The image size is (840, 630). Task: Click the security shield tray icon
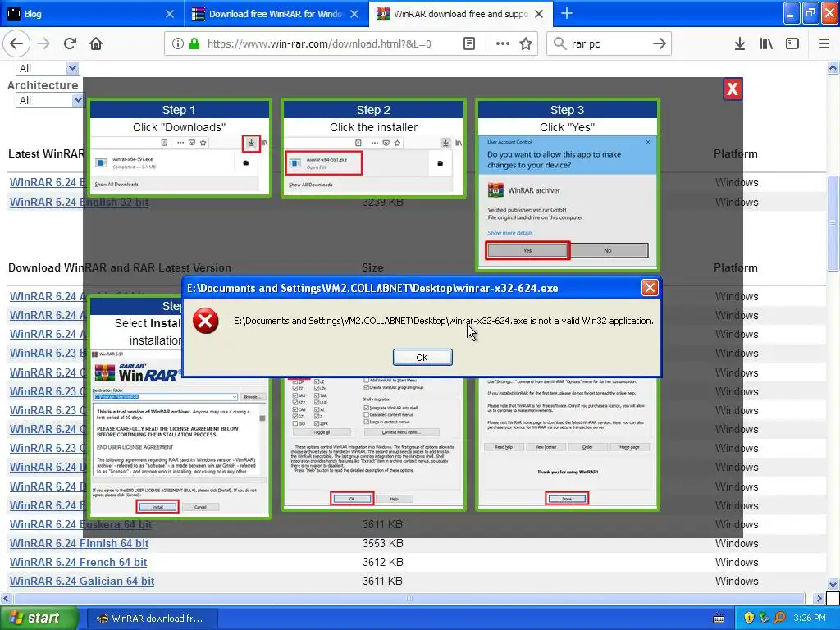click(x=749, y=619)
